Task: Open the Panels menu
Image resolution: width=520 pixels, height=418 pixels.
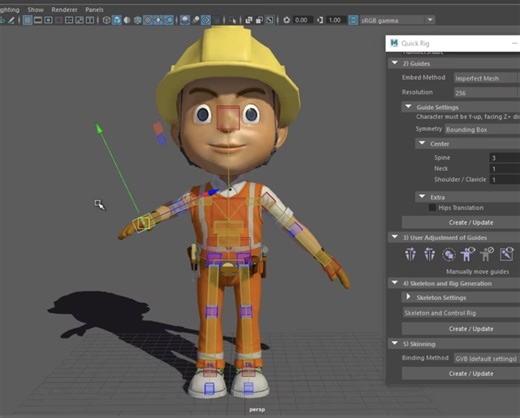Action: tap(94, 10)
